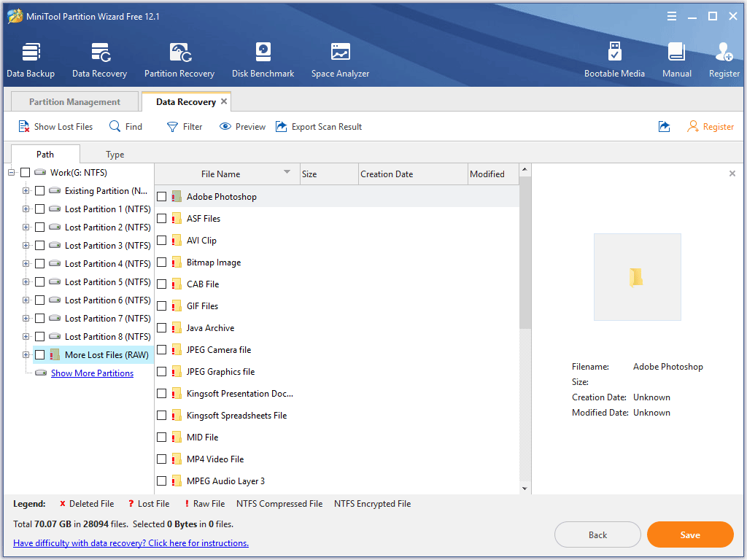Open the Data Backup tool

(31, 60)
